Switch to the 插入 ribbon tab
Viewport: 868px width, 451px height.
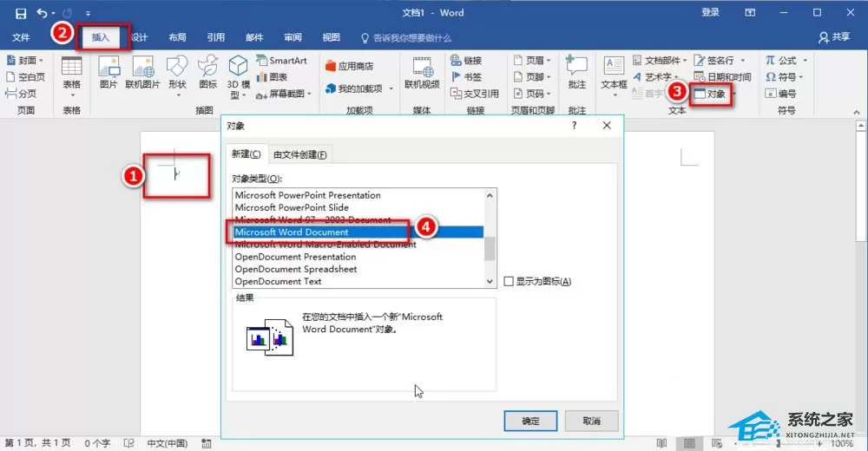click(101, 37)
